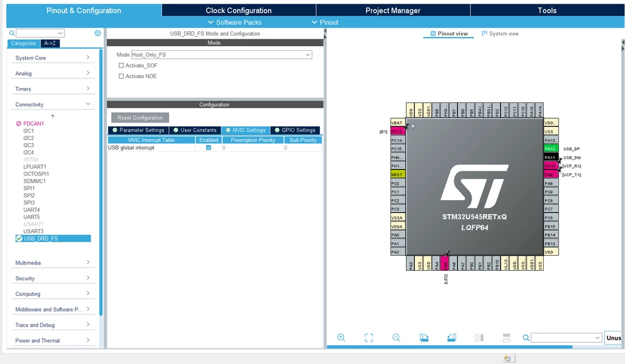This screenshot has height=364, width=625.
Task: Select pin PB15 on the right side
Action: [x=551, y=226]
